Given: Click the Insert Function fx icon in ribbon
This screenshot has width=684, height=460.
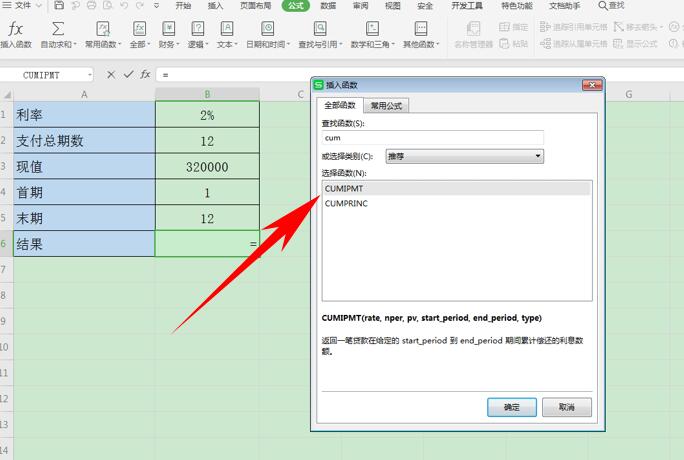Looking at the screenshot, I should pos(16,29).
